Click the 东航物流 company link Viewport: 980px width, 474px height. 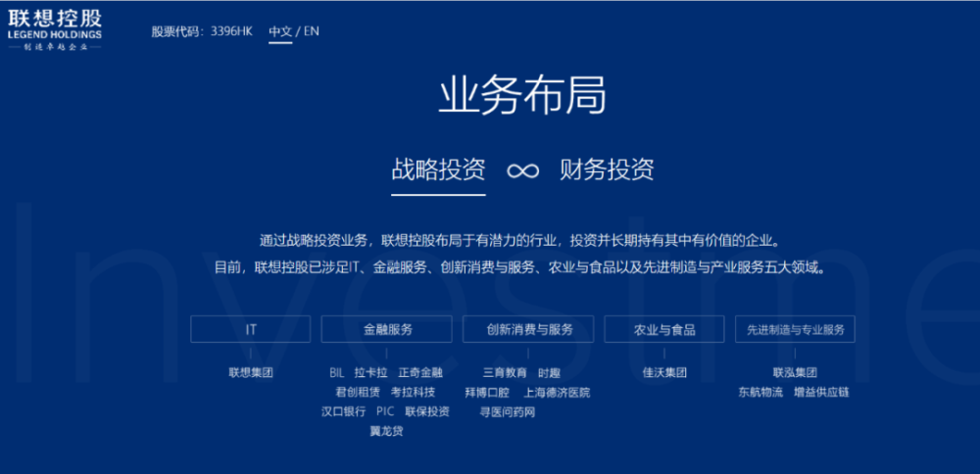point(760,392)
